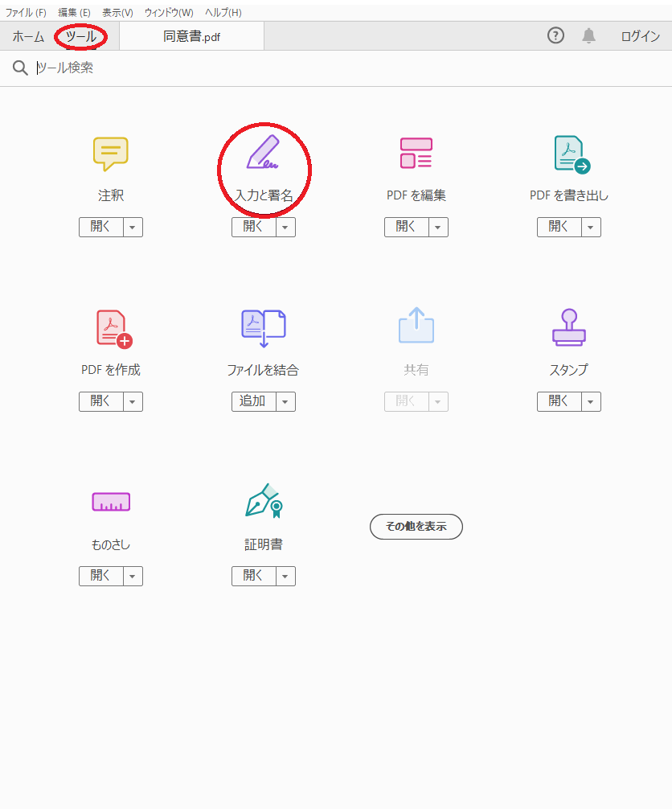Click the PDF を編集 icon

[x=416, y=153]
